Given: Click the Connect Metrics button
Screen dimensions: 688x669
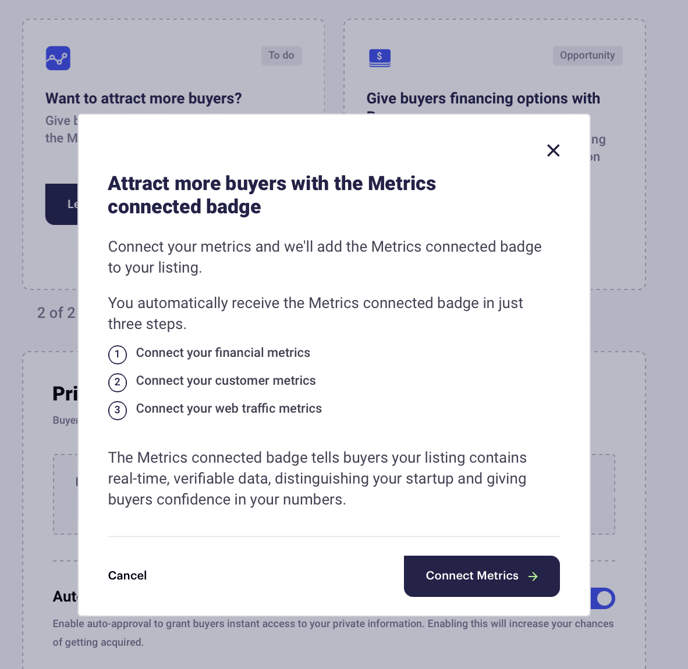Looking at the screenshot, I should [481, 576].
